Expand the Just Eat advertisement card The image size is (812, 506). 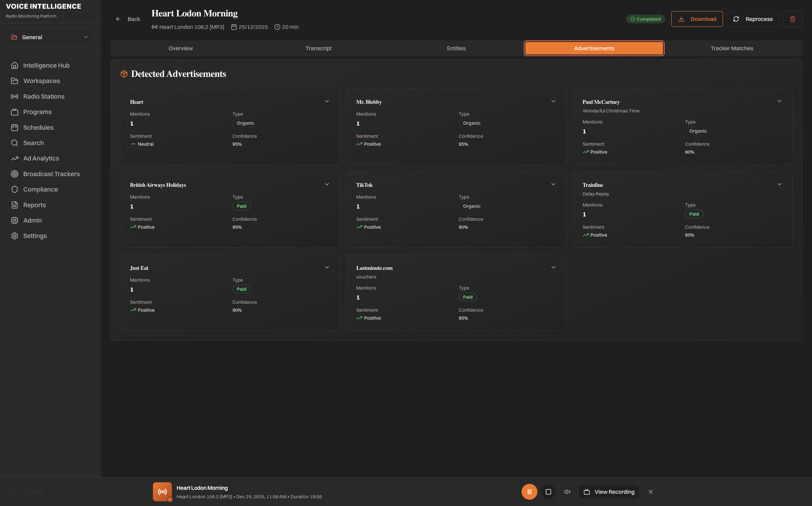[327, 267]
